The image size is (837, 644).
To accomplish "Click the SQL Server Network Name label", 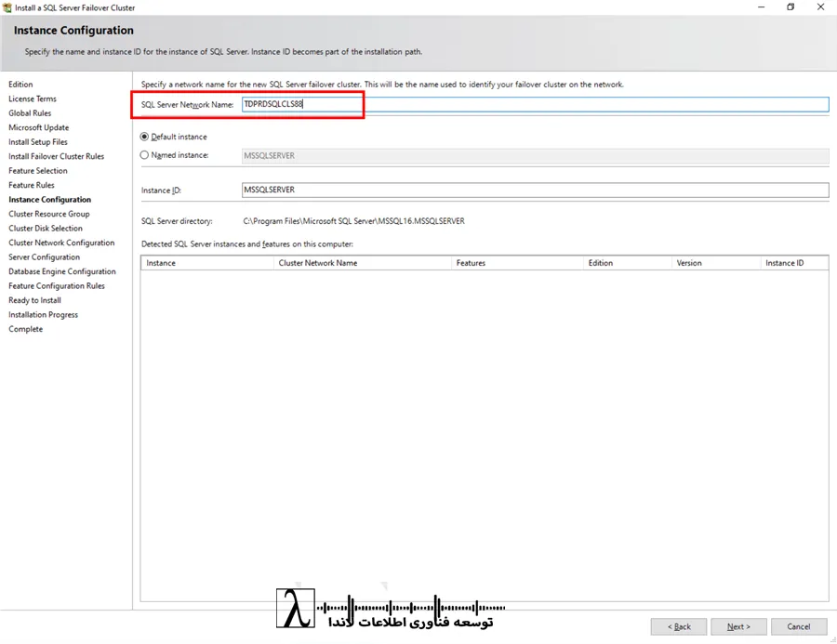I will (187, 105).
